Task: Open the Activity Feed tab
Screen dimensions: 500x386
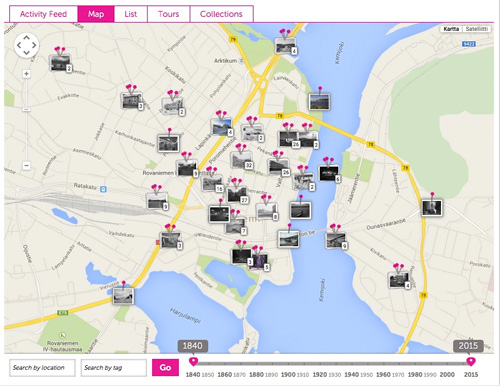Action: (44, 14)
